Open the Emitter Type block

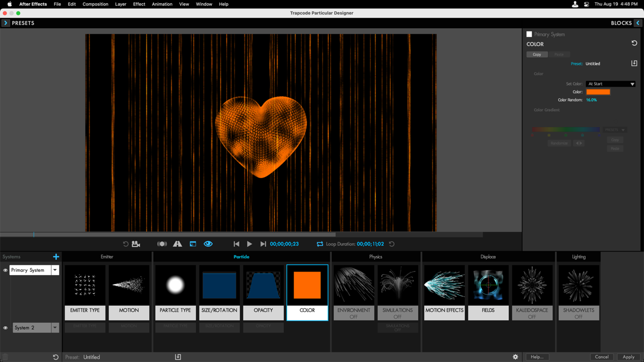pos(85,293)
